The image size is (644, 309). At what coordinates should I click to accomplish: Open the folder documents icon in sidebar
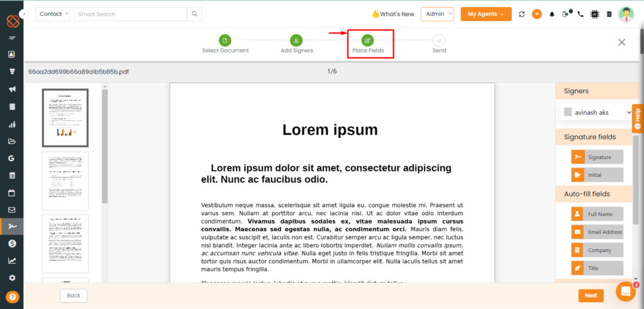pyautogui.click(x=12, y=142)
